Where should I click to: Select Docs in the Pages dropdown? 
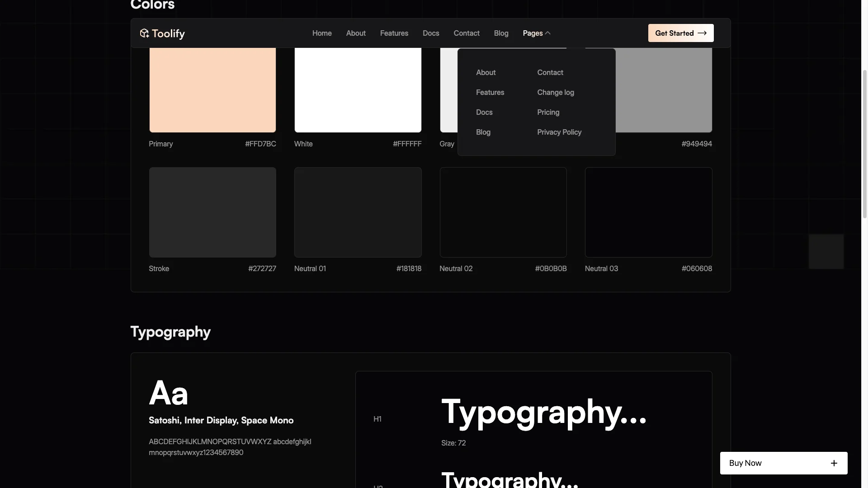click(x=484, y=112)
